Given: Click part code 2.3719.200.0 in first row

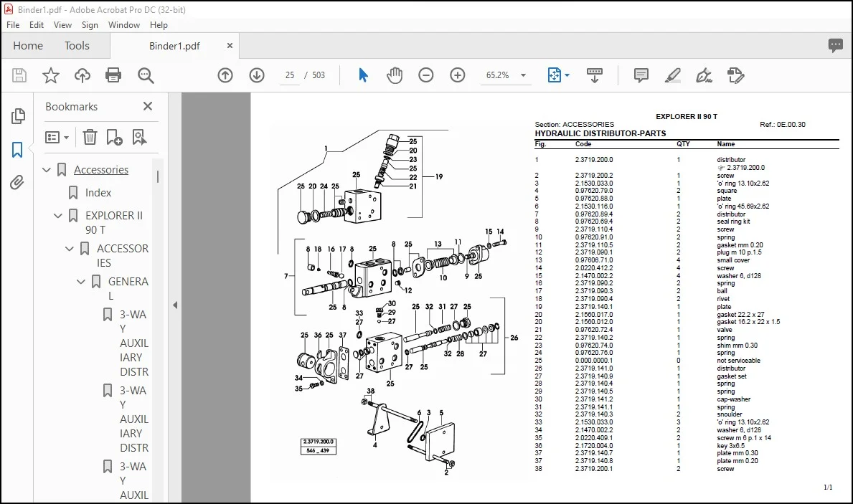Looking at the screenshot, I should click(593, 160).
